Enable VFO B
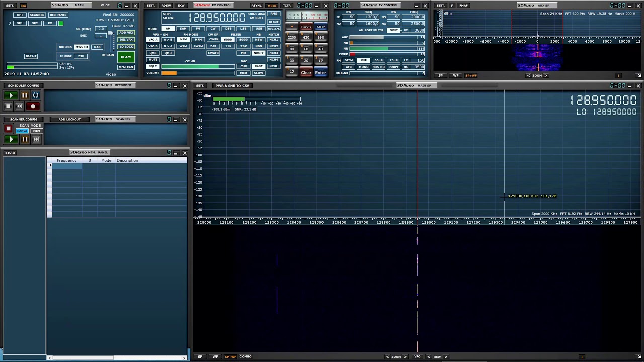 pos(153,46)
